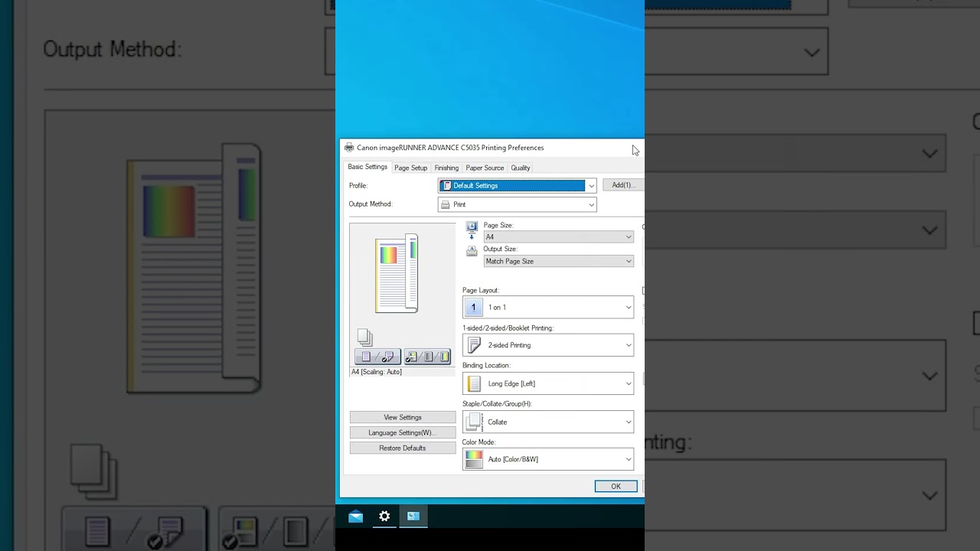The width and height of the screenshot is (980, 551).
Task: Expand the Collate dropdown arrow
Action: [629, 422]
